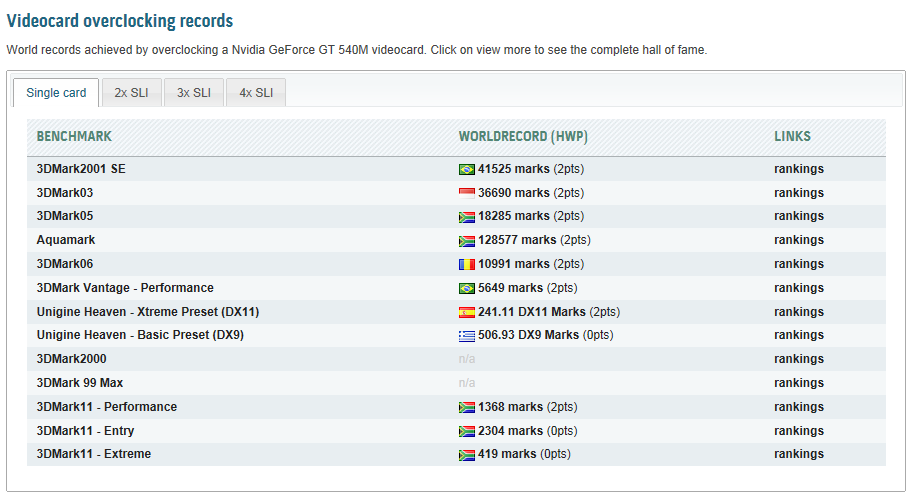This screenshot has width=914, height=500.
Task: Open rankings for Unigine Heaven Xtreme Preset
Action: tap(799, 311)
